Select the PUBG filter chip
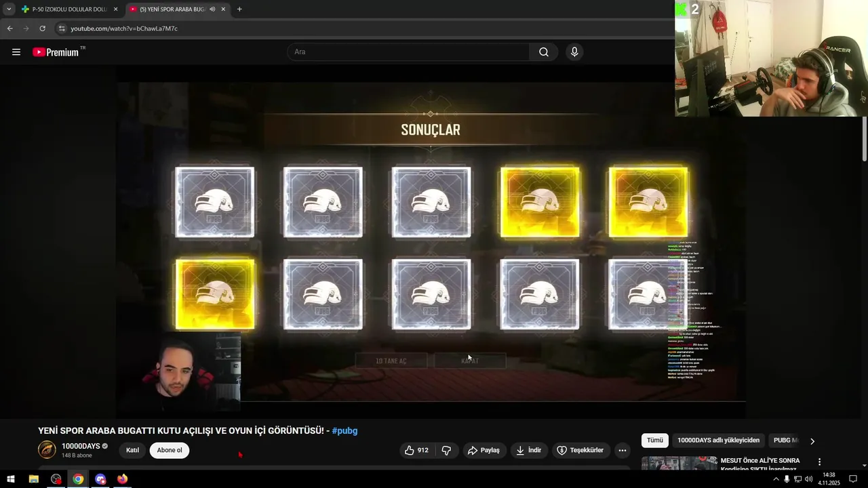The height and width of the screenshot is (488, 868). (785, 441)
